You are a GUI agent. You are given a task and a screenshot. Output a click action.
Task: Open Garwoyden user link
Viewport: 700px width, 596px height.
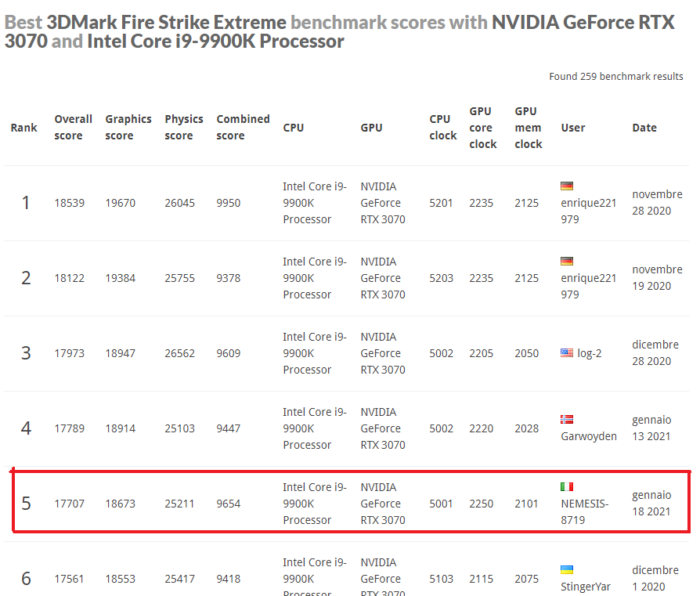pyautogui.click(x=589, y=436)
